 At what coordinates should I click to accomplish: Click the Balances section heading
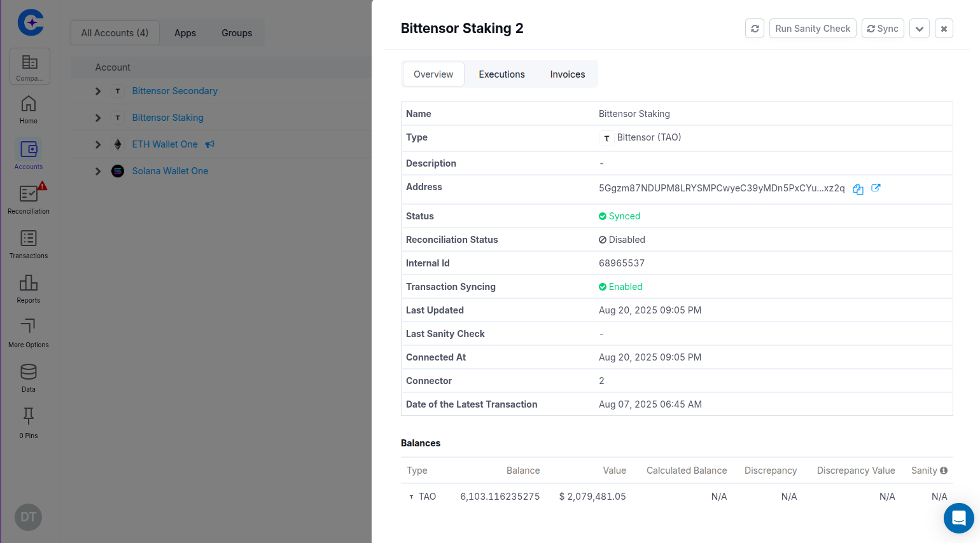coord(421,443)
